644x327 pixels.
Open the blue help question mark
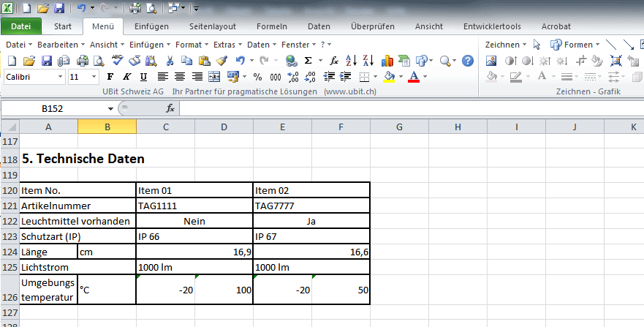pyautogui.click(x=468, y=61)
